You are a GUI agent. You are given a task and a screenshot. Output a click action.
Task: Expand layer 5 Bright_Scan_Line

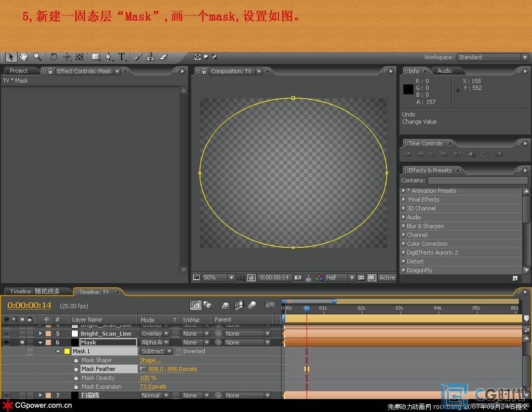coord(41,334)
